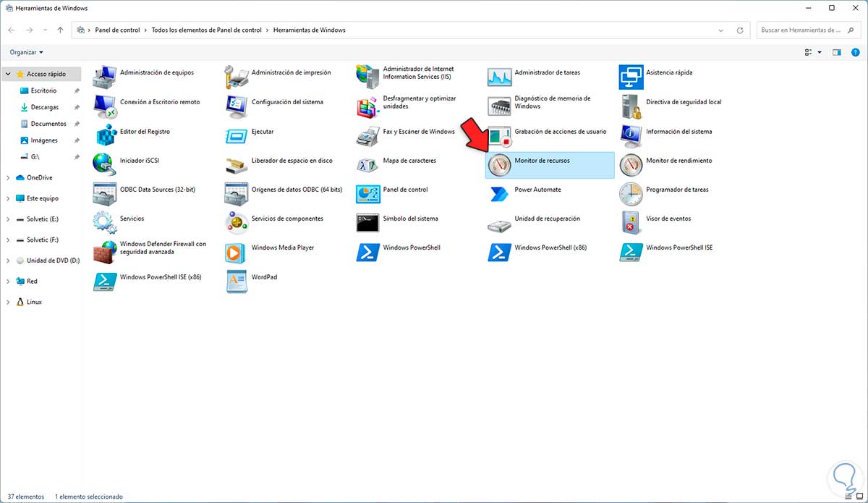Open Orígenes de datos ODBC (64 bits) icon
Screen dimensions: 868x503
pyautogui.click(x=237, y=194)
